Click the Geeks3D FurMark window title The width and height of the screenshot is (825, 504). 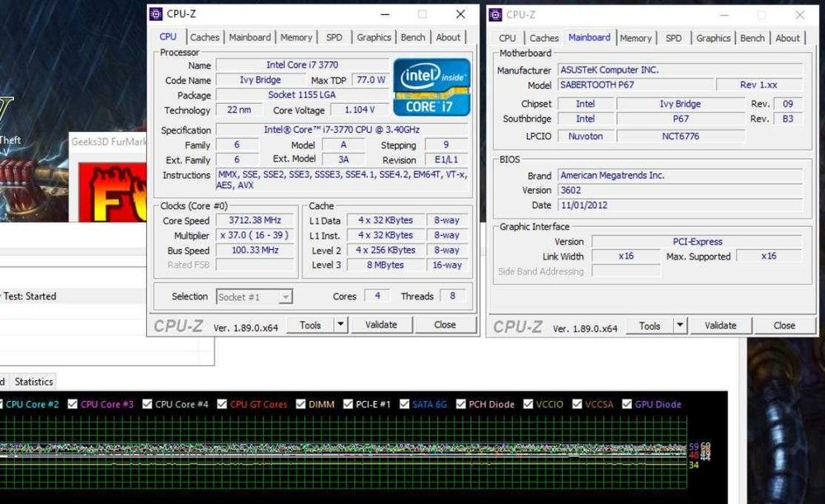109,142
